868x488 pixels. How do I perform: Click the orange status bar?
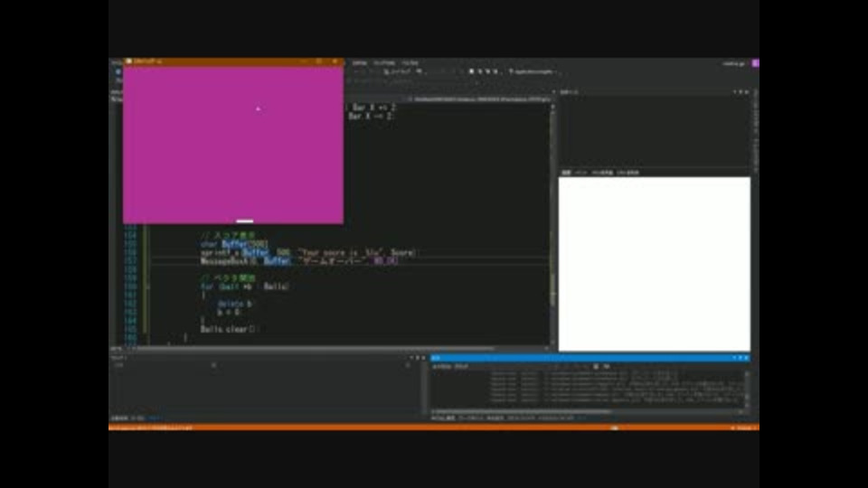pyautogui.click(x=434, y=427)
